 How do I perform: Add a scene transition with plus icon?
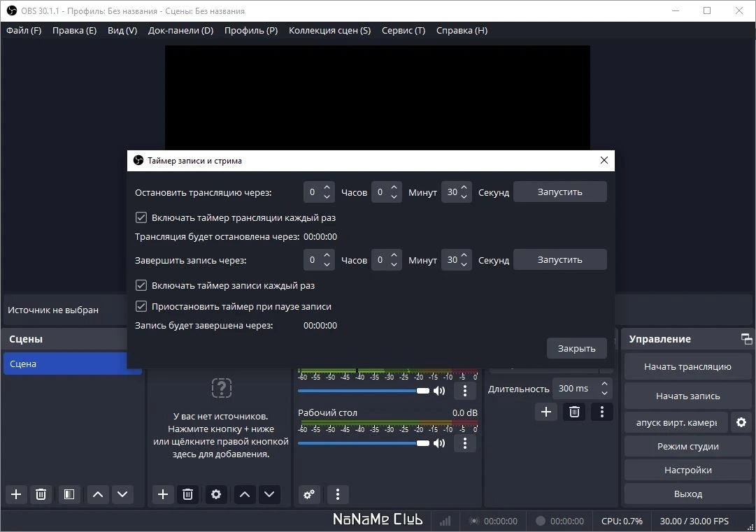[x=545, y=412]
